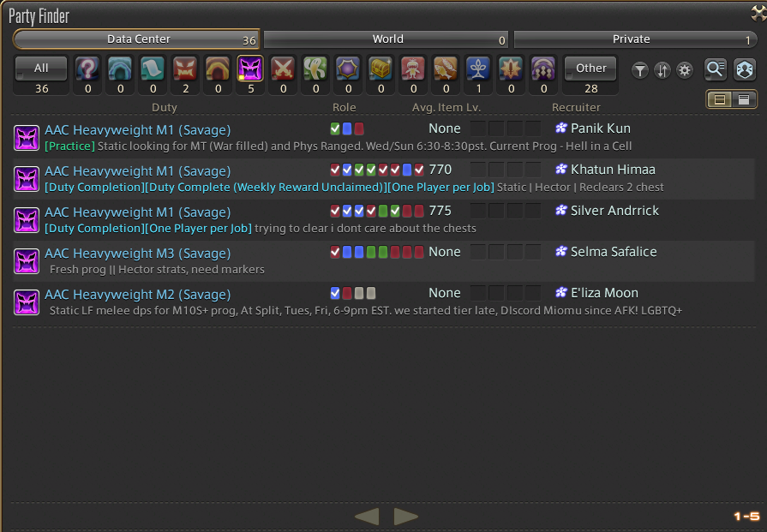Click duty icon on Selma Safalice's row

pyautogui.click(x=27, y=261)
